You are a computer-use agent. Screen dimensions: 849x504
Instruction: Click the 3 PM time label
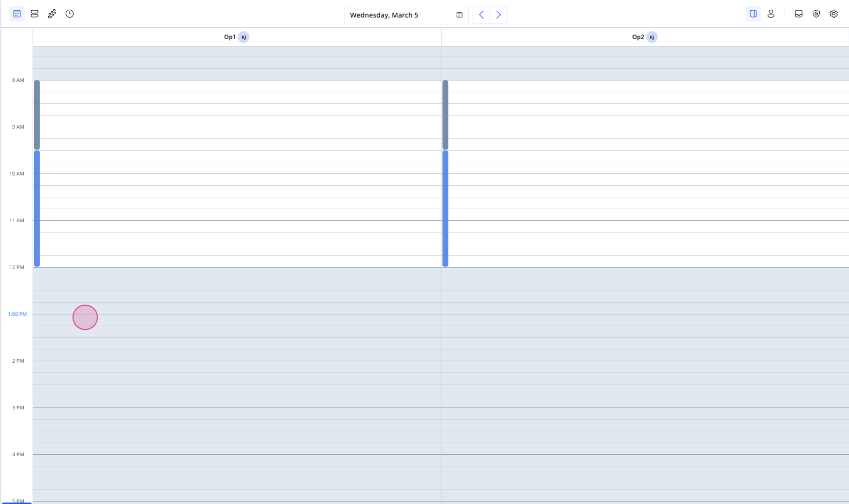pos(18,407)
